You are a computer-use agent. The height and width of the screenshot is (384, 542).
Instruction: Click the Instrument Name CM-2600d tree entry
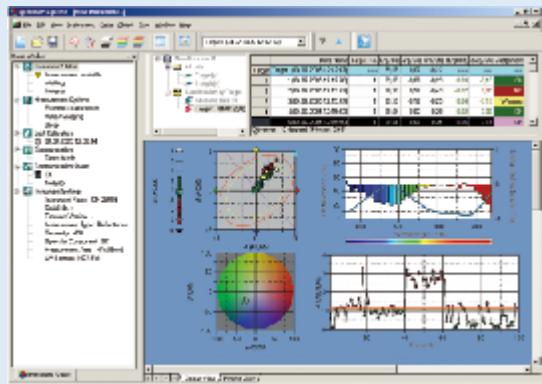point(81,200)
